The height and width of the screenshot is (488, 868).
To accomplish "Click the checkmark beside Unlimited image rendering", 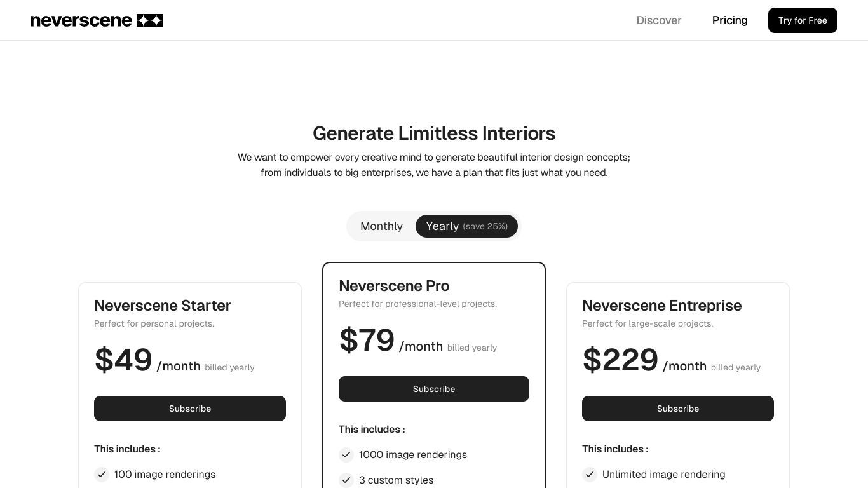I will 590,475.
